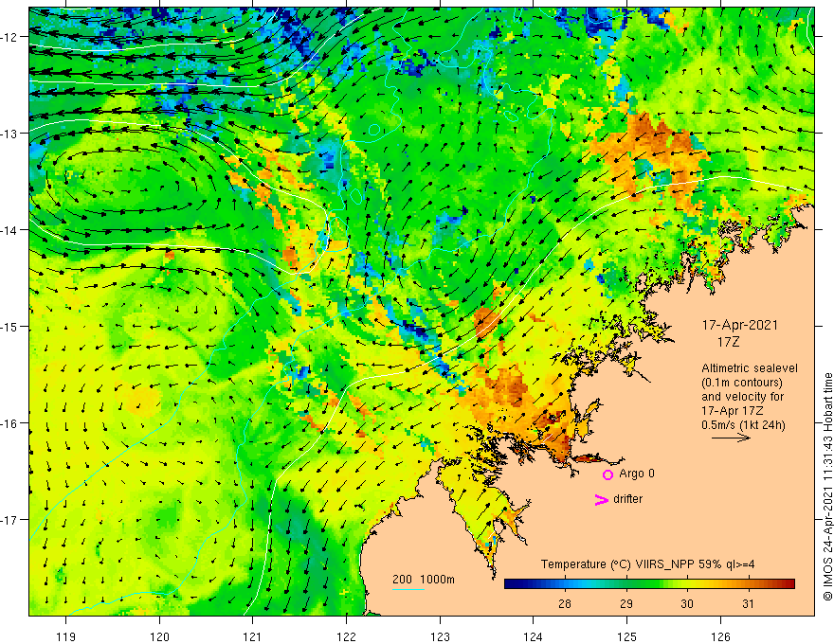Click longitude label 126

[x=720, y=636]
